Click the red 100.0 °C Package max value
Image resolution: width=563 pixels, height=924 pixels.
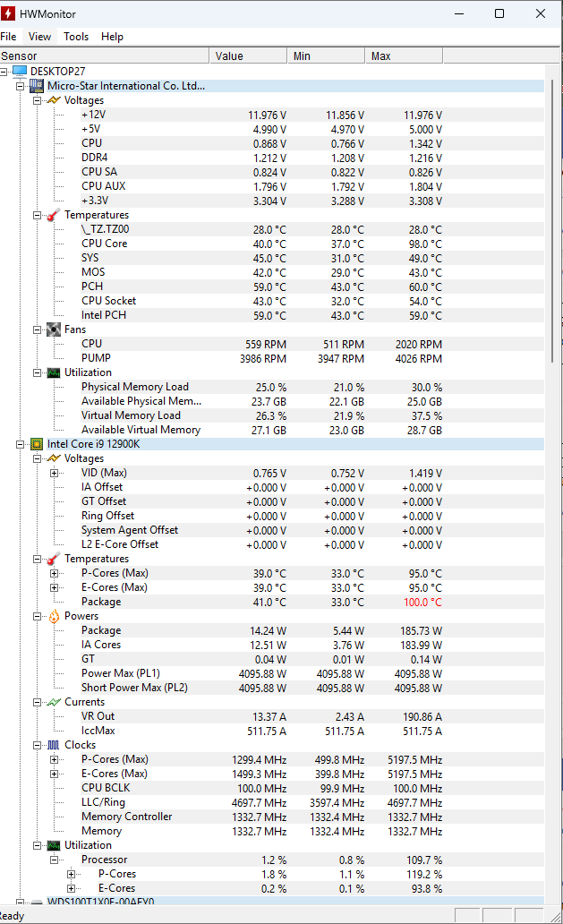point(422,603)
